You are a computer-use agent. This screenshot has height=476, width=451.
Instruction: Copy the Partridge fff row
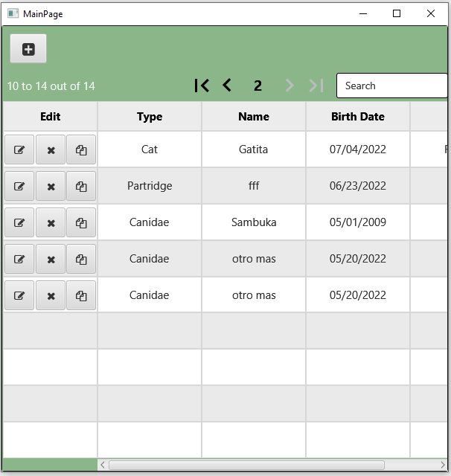point(81,186)
